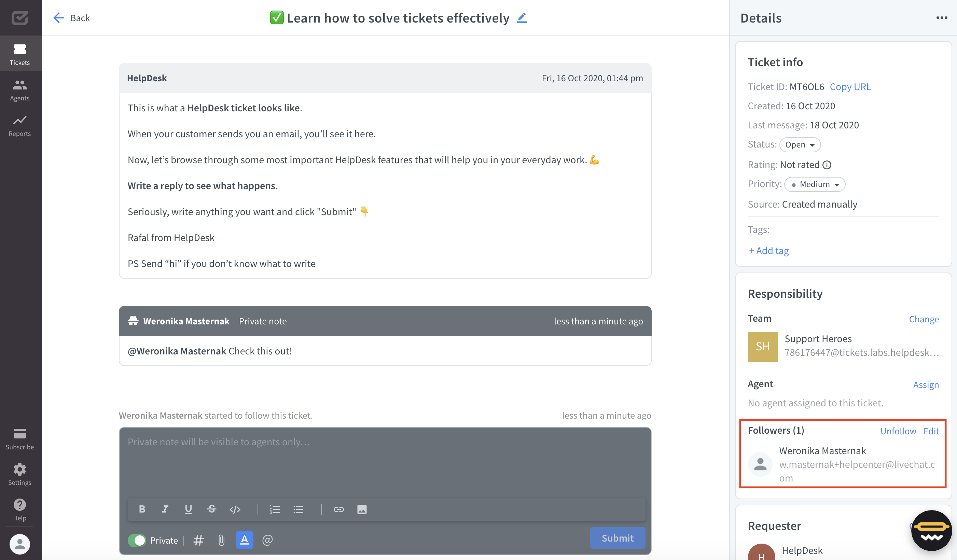957x560 pixels.
Task: Insert a numbered list
Action: 275,509
